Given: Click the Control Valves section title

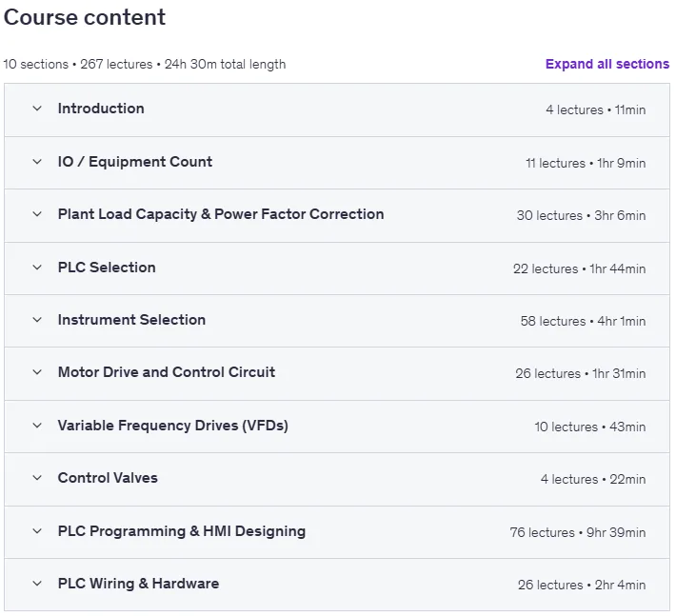Looking at the screenshot, I should (x=108, y=478).
